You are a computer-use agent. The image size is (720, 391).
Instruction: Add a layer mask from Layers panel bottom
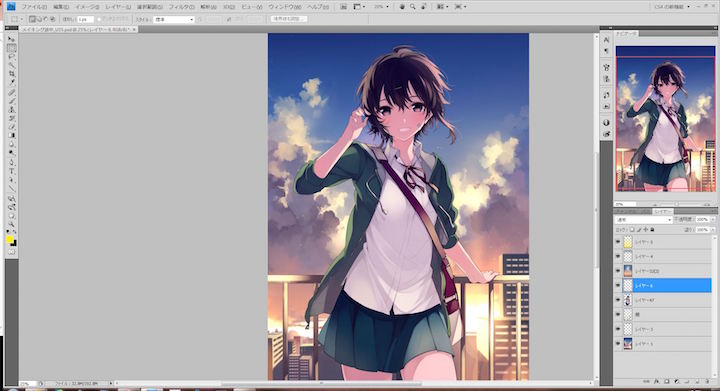(667, 381)
